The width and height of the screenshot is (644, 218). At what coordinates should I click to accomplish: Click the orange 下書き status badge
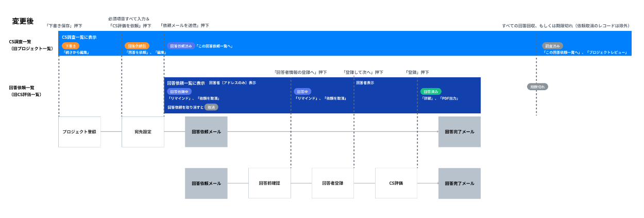(71, 46)
